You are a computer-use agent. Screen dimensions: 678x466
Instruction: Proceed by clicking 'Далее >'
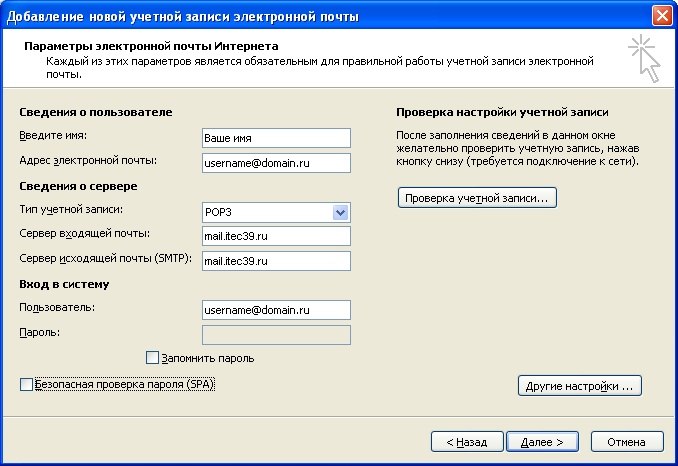click(542, 441)
